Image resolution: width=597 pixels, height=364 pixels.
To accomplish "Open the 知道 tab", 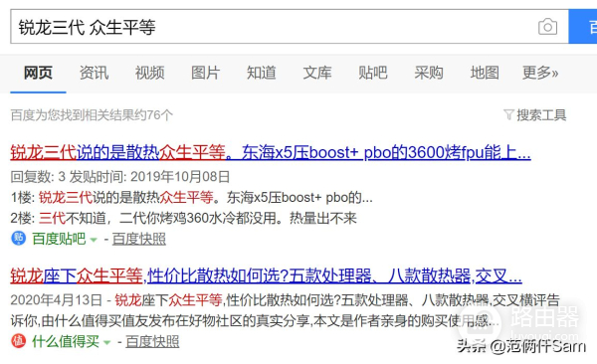I will (x=261, y=73).
